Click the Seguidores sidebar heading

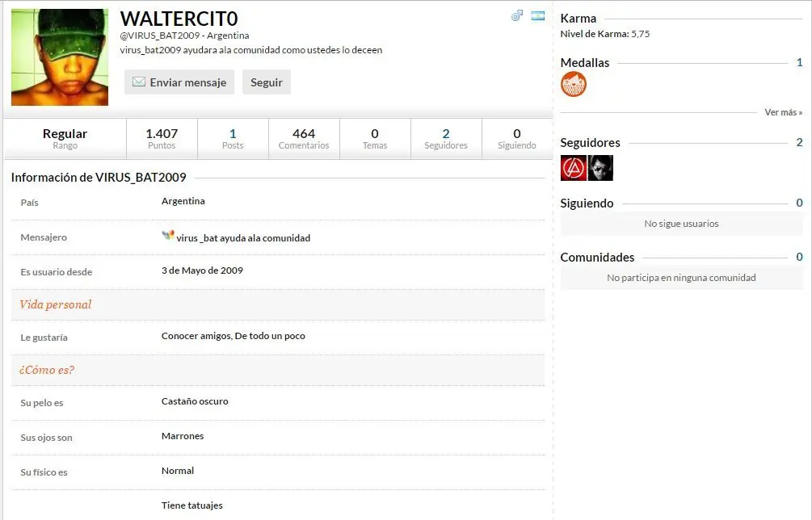coord(591,143)
